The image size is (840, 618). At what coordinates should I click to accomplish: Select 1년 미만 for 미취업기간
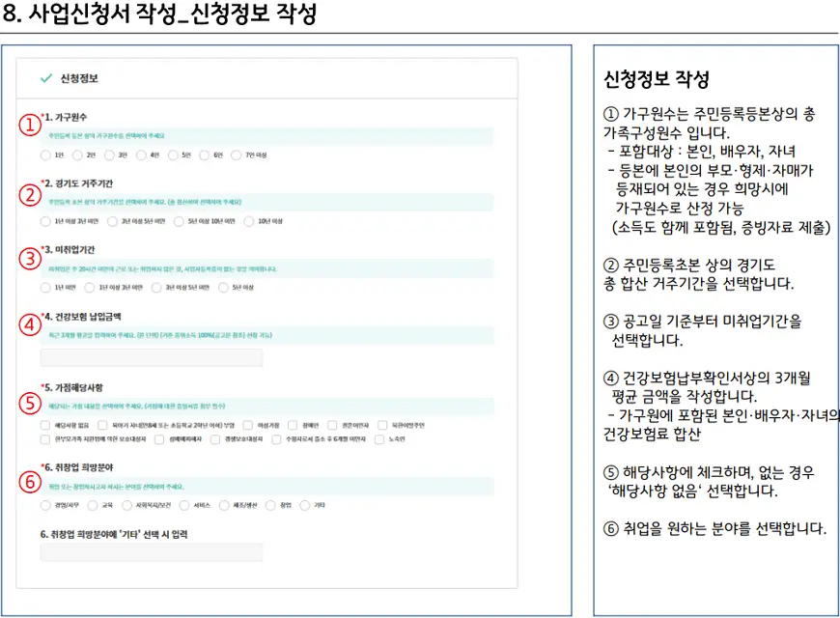tap(45, 288)
